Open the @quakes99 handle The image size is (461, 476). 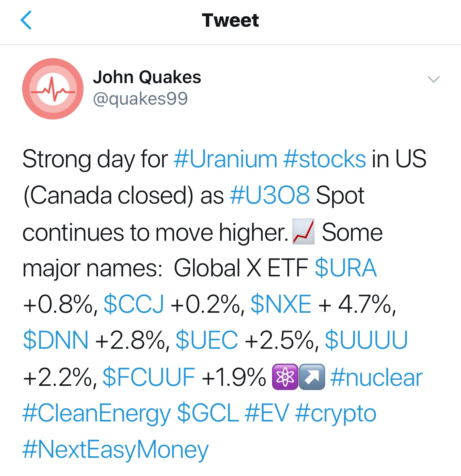[140, 99]
